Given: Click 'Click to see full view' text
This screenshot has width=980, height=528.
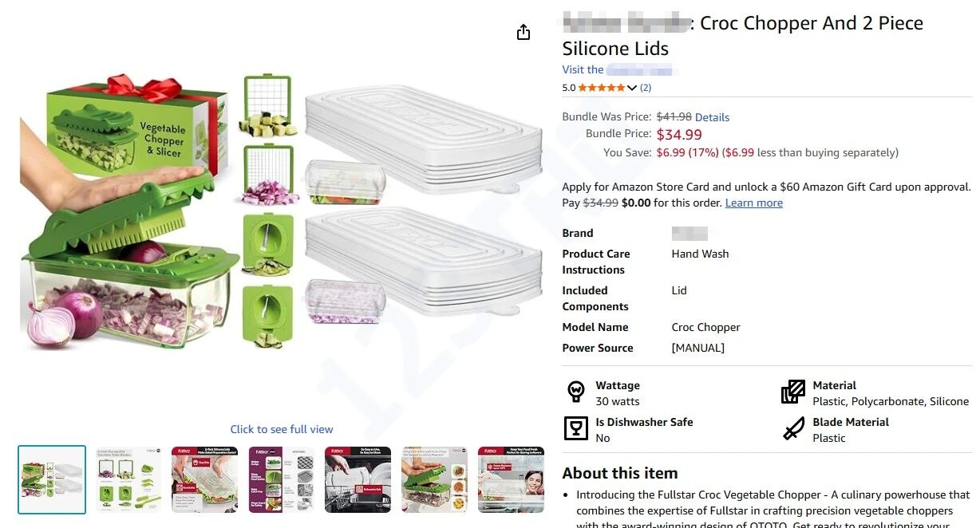Looking at the screenshot, I should (282, 429).
